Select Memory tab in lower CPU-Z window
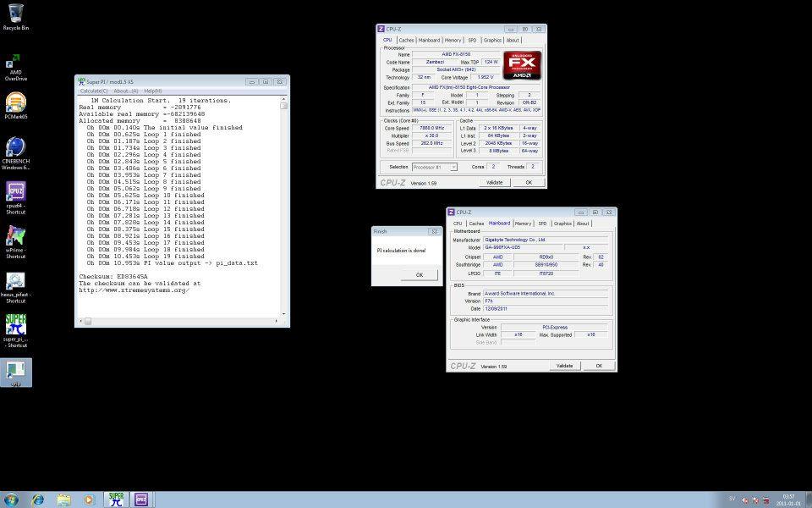Screen dimensions: 812x508 523,224
